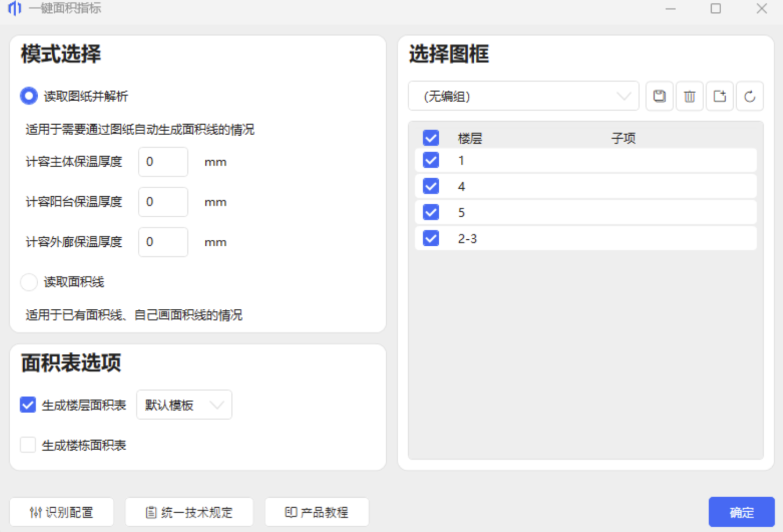Click the app logo in title bar
783x532 pixels.
[15, 8]
